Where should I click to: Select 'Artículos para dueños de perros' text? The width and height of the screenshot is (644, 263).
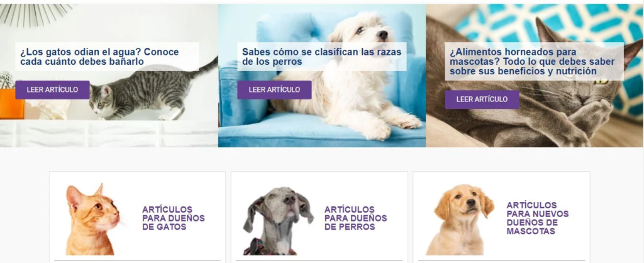(x=356, y=218)
